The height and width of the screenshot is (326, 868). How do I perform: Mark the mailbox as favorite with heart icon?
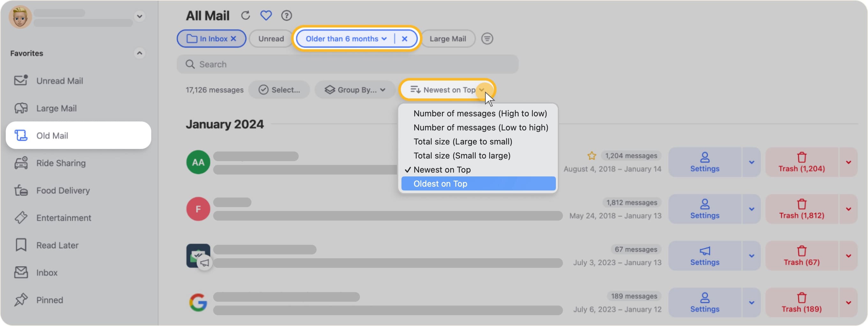tap(266, 15)
